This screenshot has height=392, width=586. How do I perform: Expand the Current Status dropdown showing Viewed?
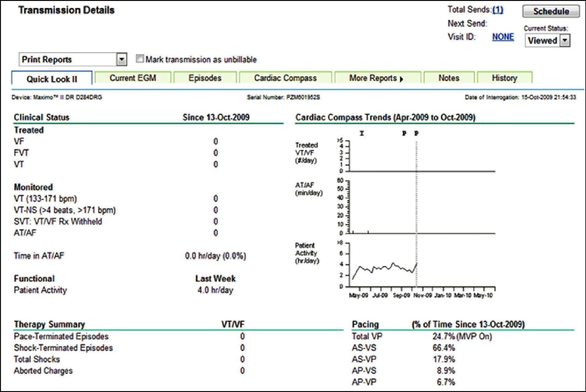565,41
